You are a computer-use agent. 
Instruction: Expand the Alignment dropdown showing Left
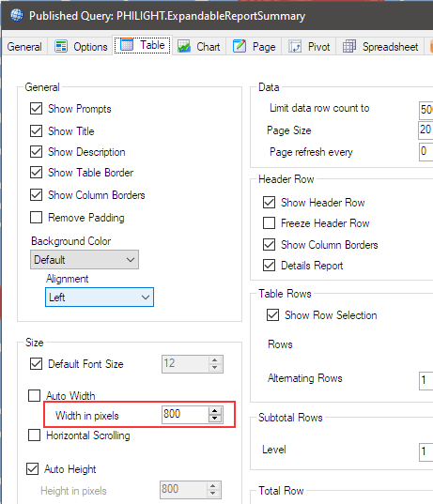(x=100, y=297)
